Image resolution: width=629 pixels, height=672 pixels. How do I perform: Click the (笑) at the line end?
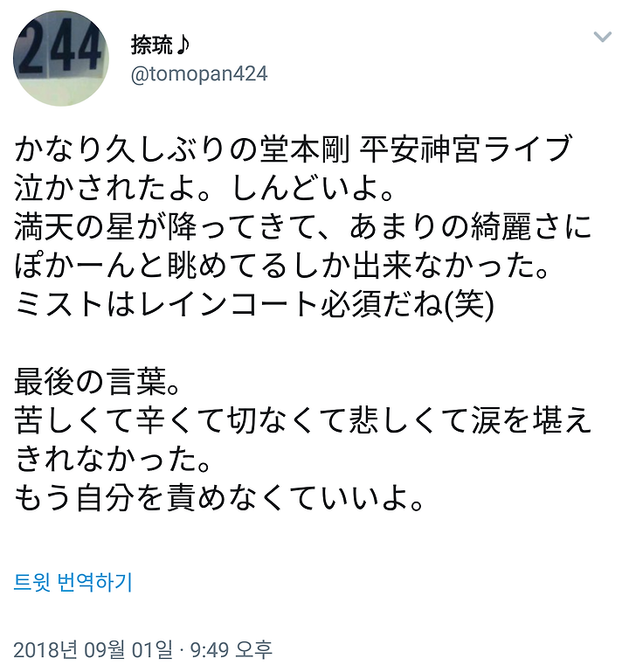pos(470,305)
